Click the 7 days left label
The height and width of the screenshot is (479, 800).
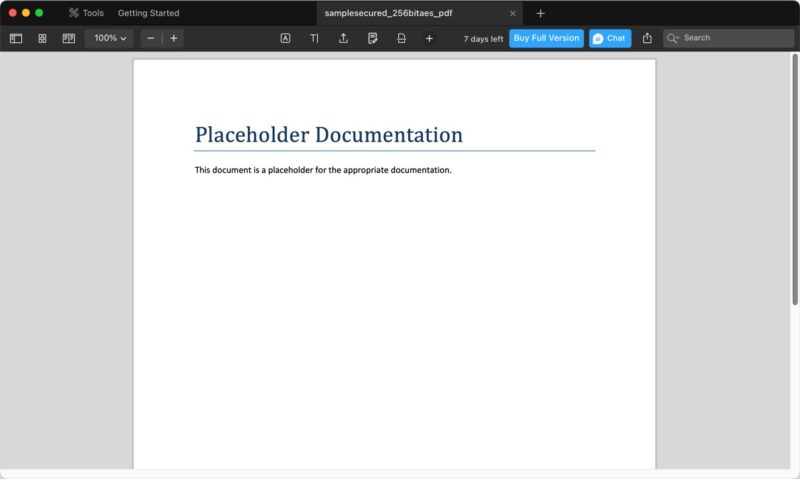pos(483,39)
